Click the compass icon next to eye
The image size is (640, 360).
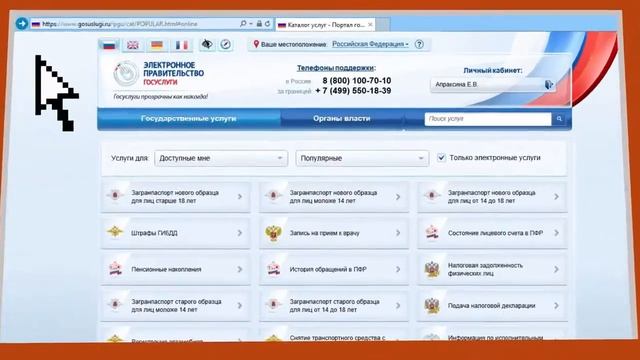(x=225, y=44)
